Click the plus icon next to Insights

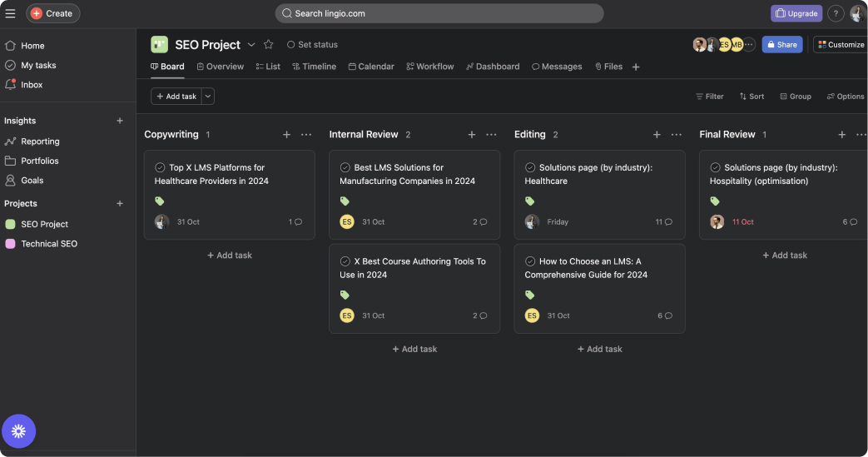click(x=120, y=121)
